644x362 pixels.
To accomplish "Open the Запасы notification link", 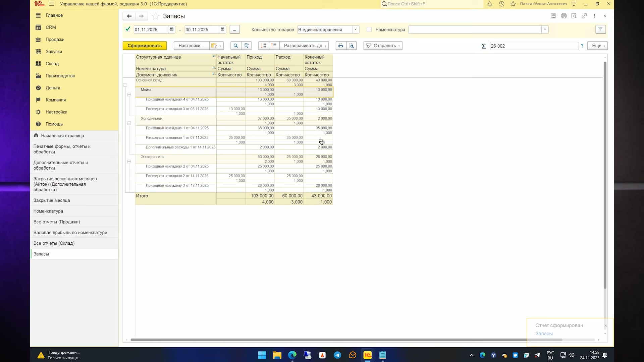I will point(544,334).
